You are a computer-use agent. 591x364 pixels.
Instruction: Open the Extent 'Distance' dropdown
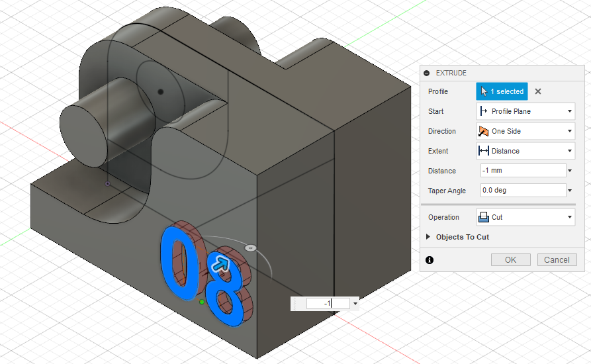click(525, 151)
